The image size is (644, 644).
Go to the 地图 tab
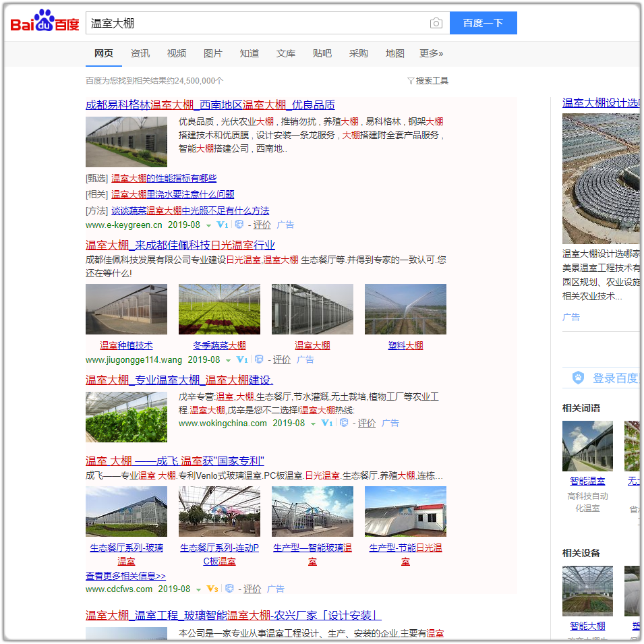[x=395, y=53]
